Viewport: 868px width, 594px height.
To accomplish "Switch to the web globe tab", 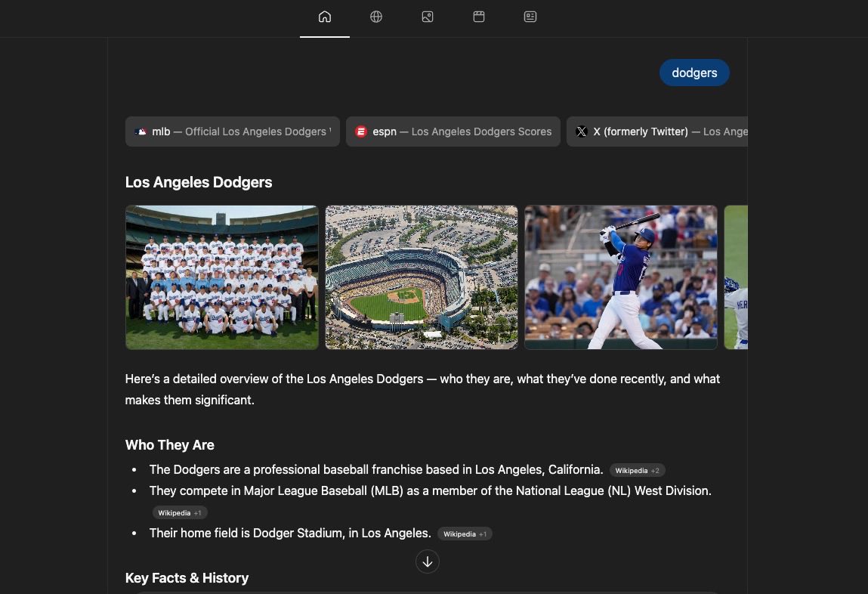I will 376,17.
